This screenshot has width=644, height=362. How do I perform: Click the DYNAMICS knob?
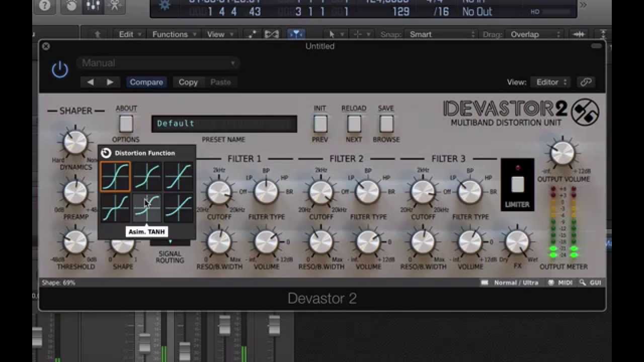(x=75, y=142)
